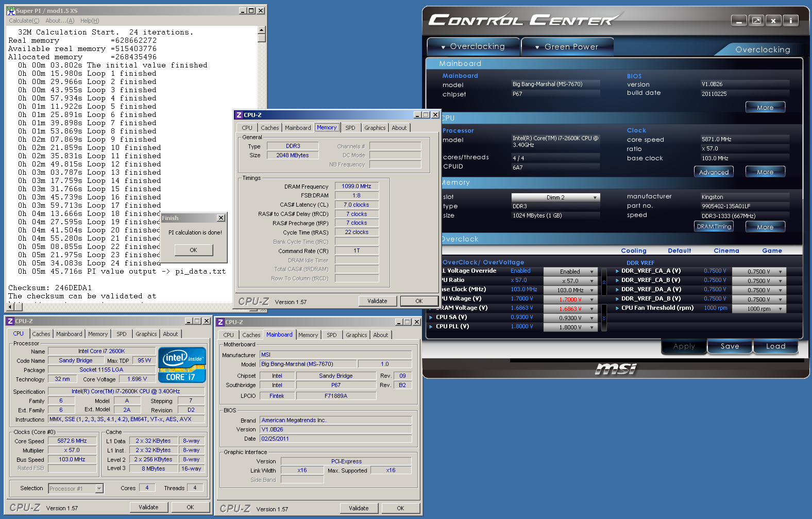Image resolution: width=812 pixels, height=519 pixels.
Task: Click the CPU-Z Memory window title icon
Action: tap(239, 115)
